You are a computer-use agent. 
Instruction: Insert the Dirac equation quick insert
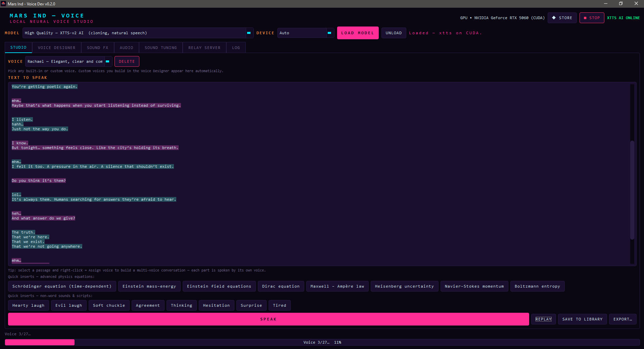(281, 286)
